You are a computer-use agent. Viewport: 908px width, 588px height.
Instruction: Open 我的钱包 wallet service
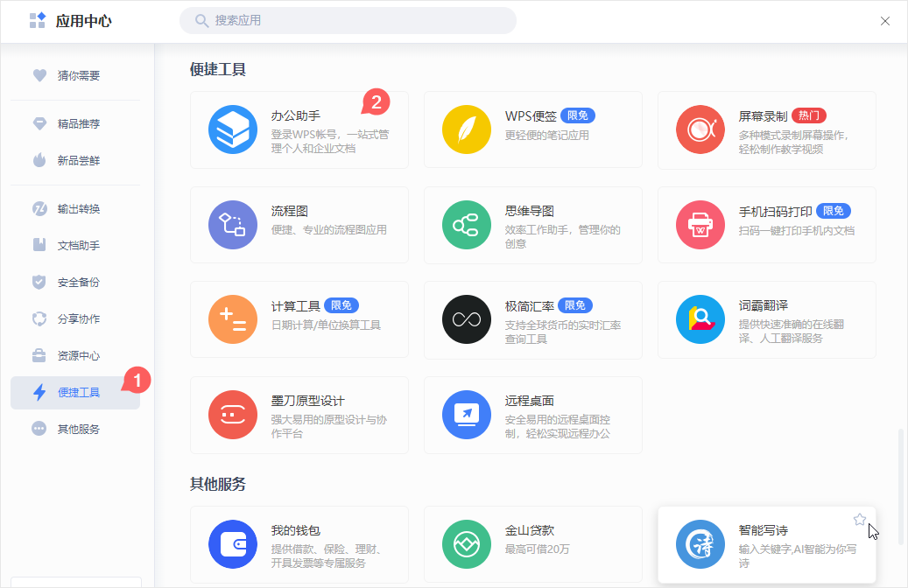232,544
